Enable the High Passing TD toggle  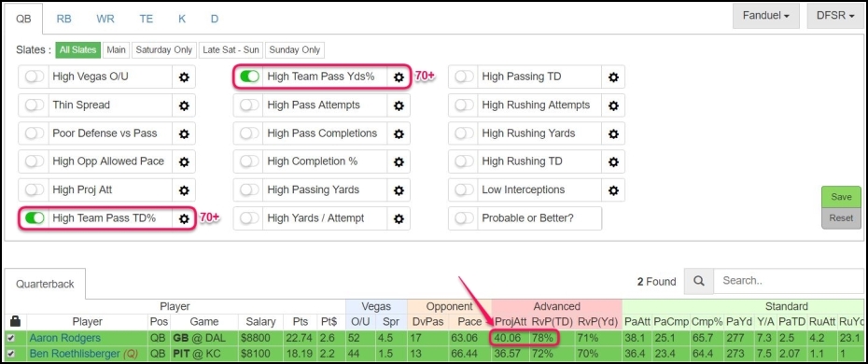(x=464, y=77)
